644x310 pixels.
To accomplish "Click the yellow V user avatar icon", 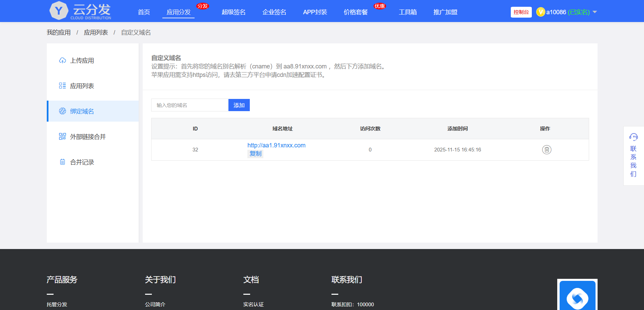I will (x=541, y=12).
